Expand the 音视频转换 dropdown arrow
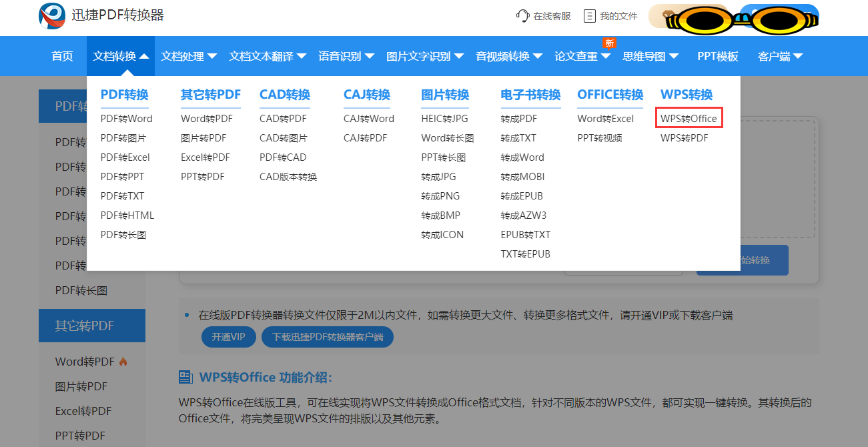Viewport: 868px width, 447px height. click(538, 57)
